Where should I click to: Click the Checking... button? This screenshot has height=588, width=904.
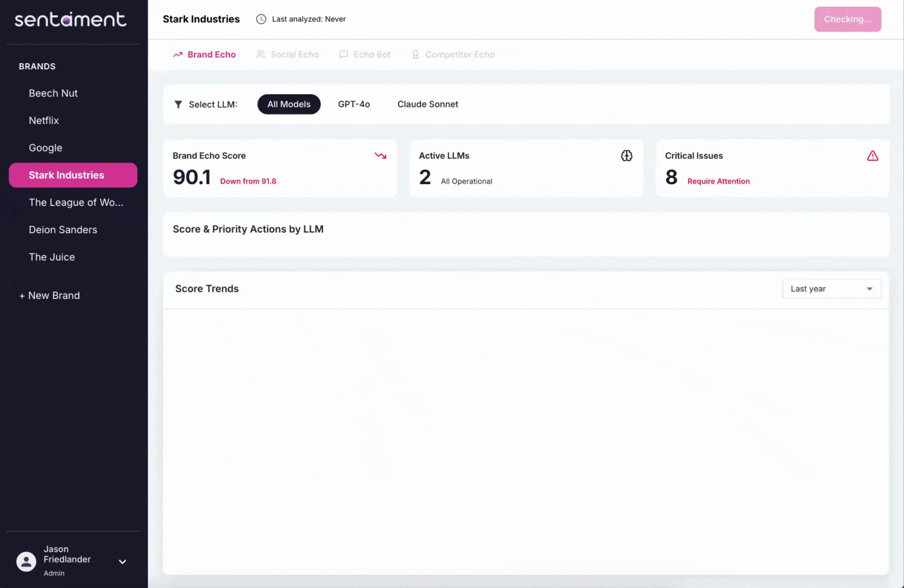pyautogui.click(x=847, y=19)
